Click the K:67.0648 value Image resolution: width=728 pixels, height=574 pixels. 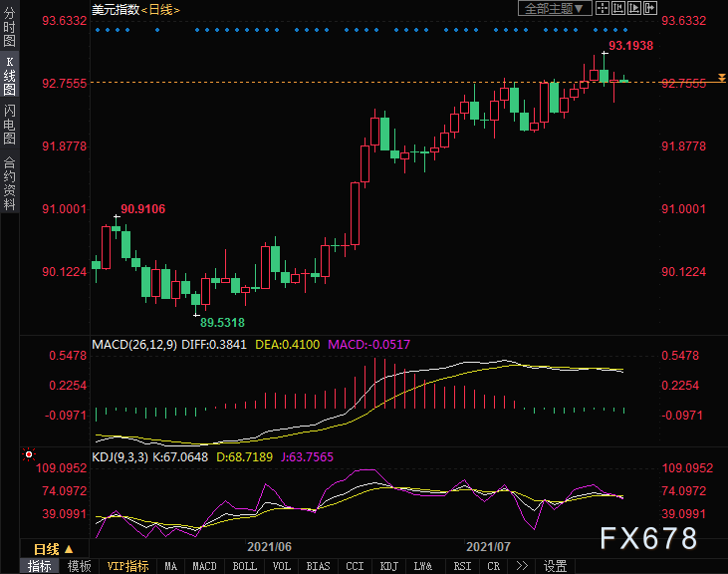pyautogui.click(x=180, y=457)
